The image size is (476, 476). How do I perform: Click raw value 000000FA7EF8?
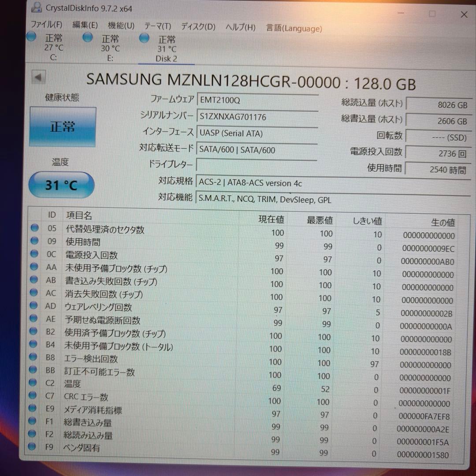(x=424, y=416)
